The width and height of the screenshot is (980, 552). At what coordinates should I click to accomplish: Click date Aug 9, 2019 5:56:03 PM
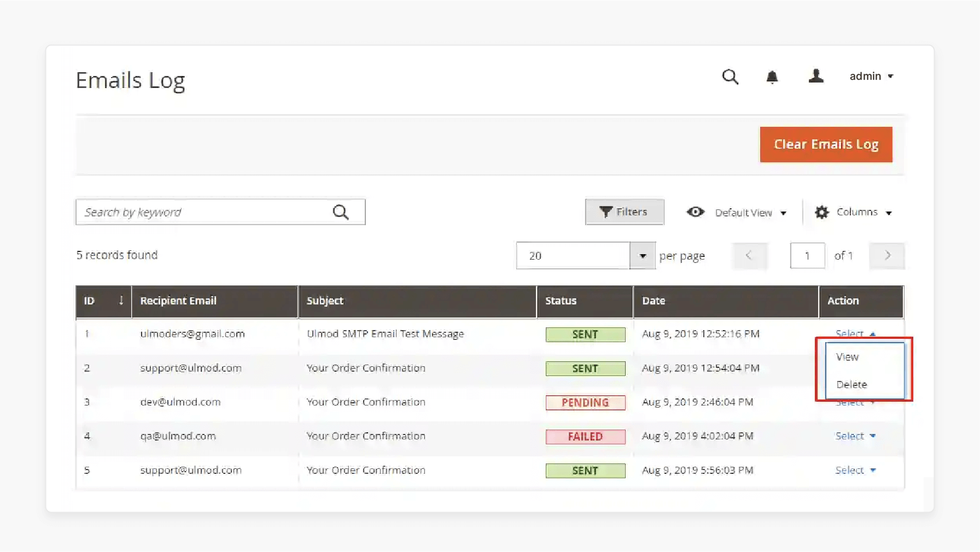[698, 471]
